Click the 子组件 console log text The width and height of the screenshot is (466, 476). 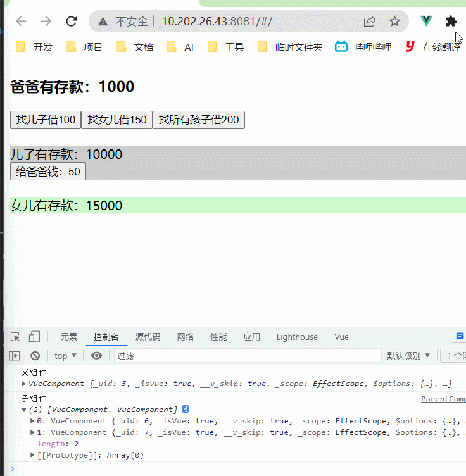point(34,398)
